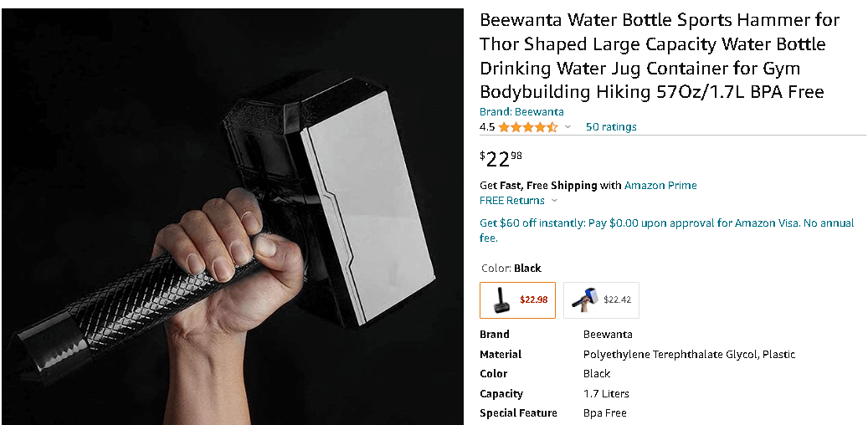Follow the Amazon Prime link
This screenshot has width=868, height=425.
click(x=660, y=185)
